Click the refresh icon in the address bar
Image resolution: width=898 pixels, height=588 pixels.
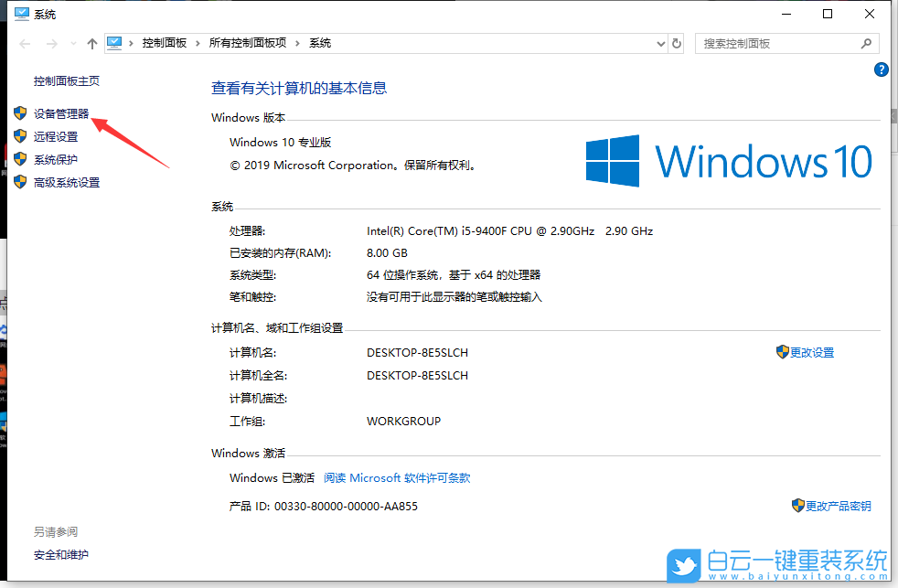tap(676, 42)
